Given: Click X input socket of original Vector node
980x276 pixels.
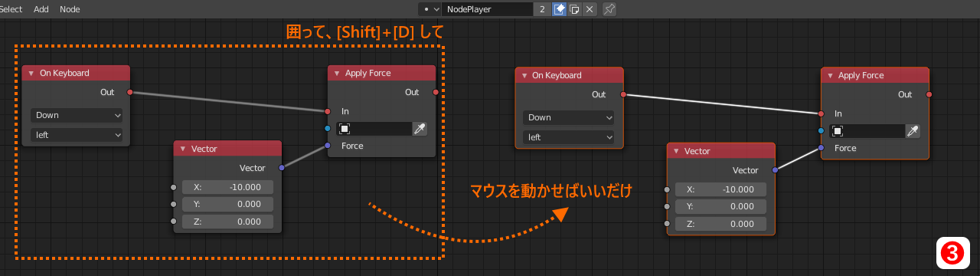Looking at the screenshot, I should [174, 187].
